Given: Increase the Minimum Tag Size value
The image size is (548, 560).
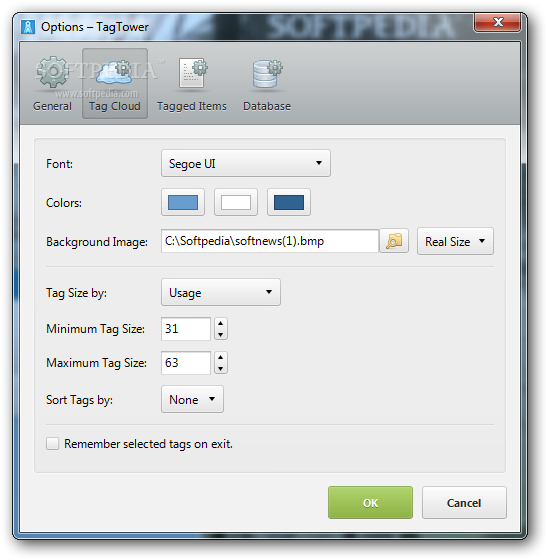Looking at the screenshot, I should coord(221,323).
